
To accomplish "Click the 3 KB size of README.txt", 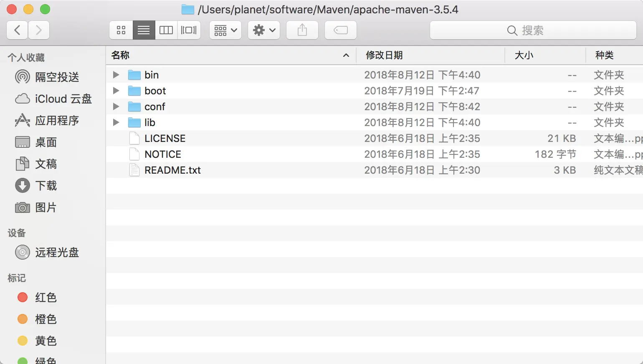I will tap(565, 170).
